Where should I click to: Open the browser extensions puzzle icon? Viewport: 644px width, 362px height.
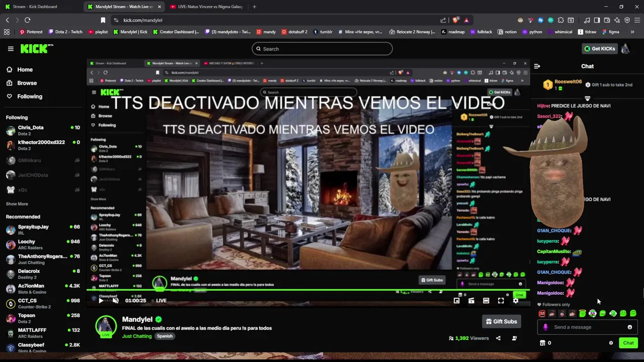[560, 20]
